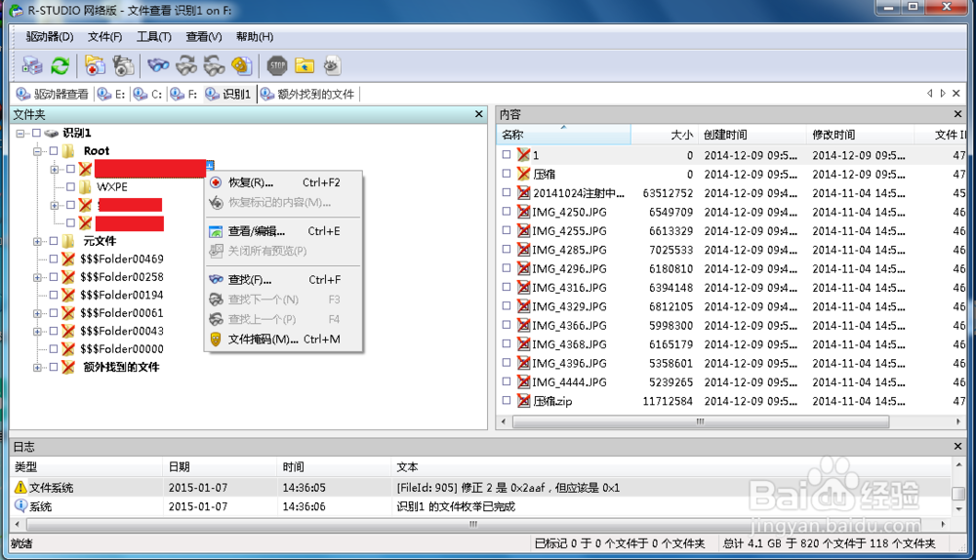Click the info icon in 系统 log row
The height and width of the screenshot is (560, 976).
[20, 506]
